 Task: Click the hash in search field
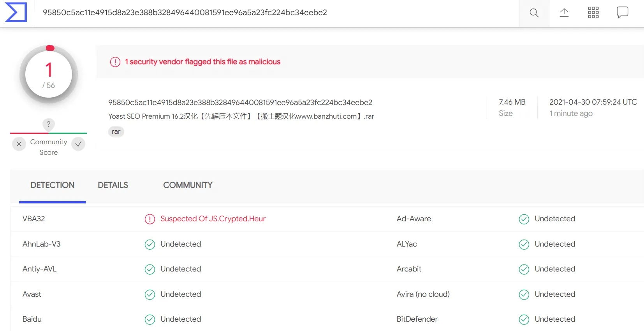click(185, 12)
